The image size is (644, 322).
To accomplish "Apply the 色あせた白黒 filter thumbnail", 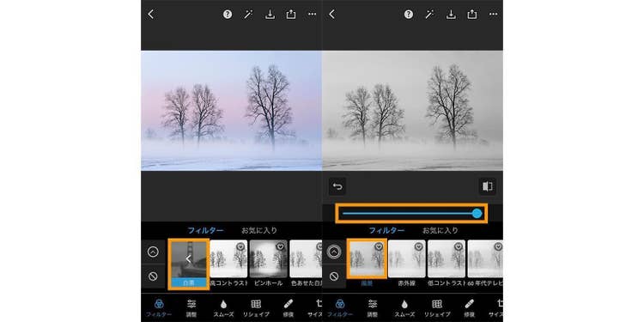I will point(306,258).
